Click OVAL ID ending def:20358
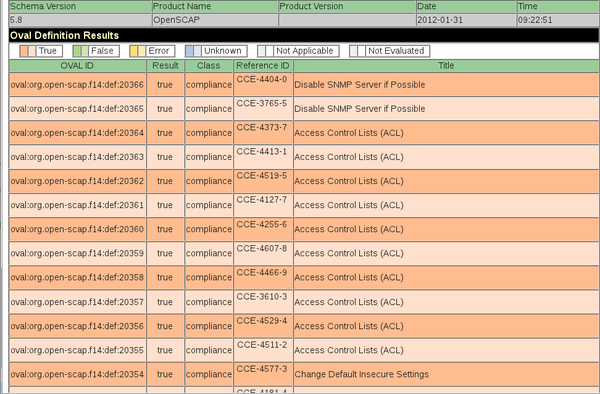The width and height of the screenshot is (600, 394). click(77, 277)
